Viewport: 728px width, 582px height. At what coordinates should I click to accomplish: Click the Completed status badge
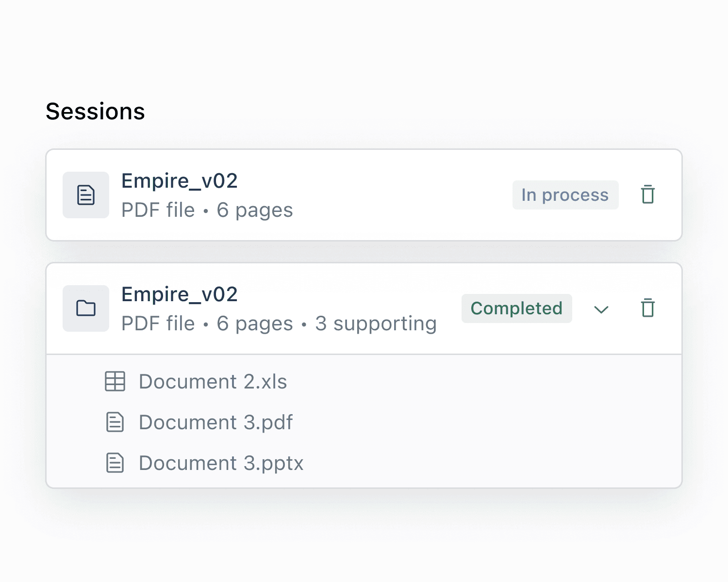pos(516,308)
